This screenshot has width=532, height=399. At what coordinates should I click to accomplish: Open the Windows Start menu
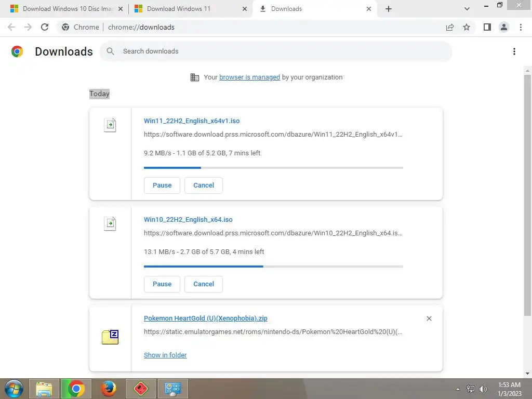[14, 389]
